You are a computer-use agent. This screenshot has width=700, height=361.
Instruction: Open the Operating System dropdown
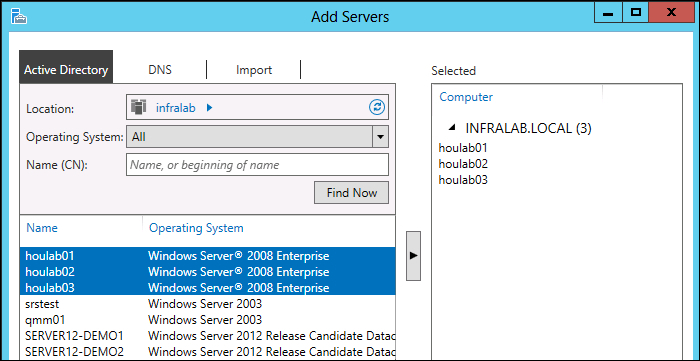(x=380, y=137)
